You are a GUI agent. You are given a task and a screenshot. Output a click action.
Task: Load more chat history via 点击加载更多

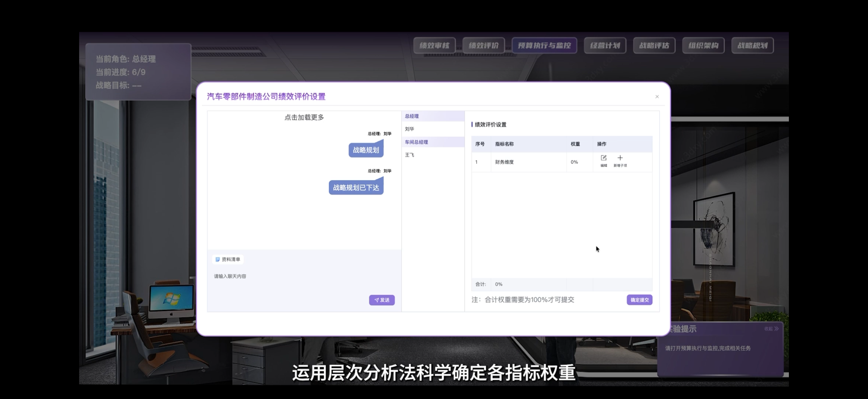304,117
